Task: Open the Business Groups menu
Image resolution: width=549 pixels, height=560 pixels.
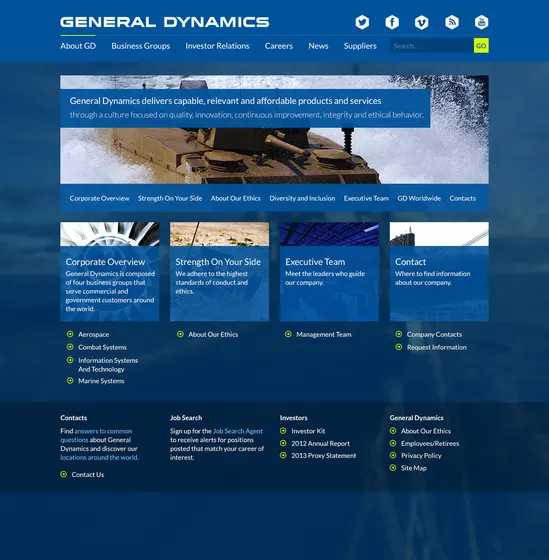Action: tap(141, 46)
